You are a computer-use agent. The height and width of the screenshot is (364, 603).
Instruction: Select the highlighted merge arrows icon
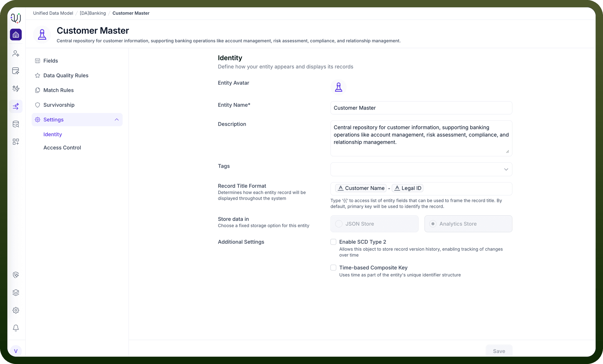click(16, 106)
